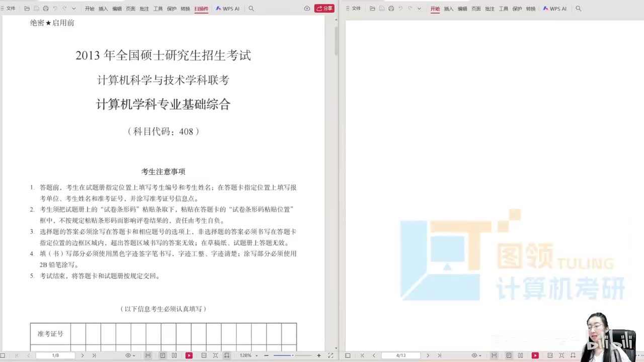Toggle sidebar panel icon in right status bar
Screen dimensions: 644x362
[x=348, y=355]
